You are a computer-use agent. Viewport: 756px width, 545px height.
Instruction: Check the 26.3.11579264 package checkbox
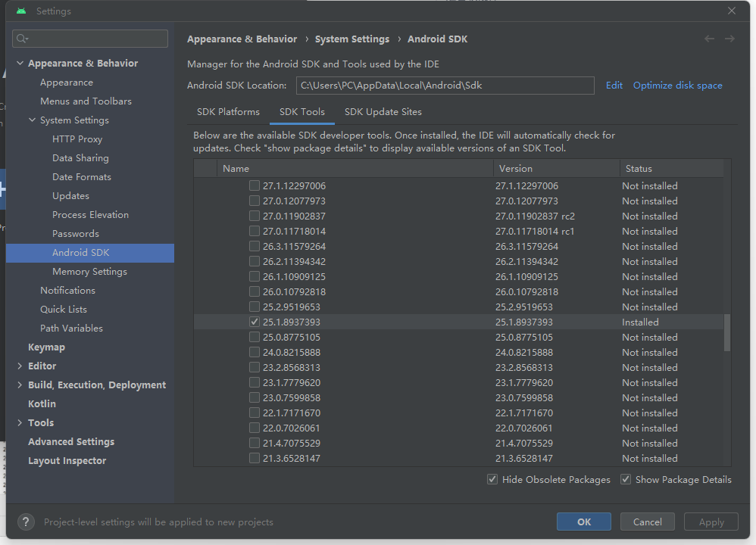tap(254, 246)
